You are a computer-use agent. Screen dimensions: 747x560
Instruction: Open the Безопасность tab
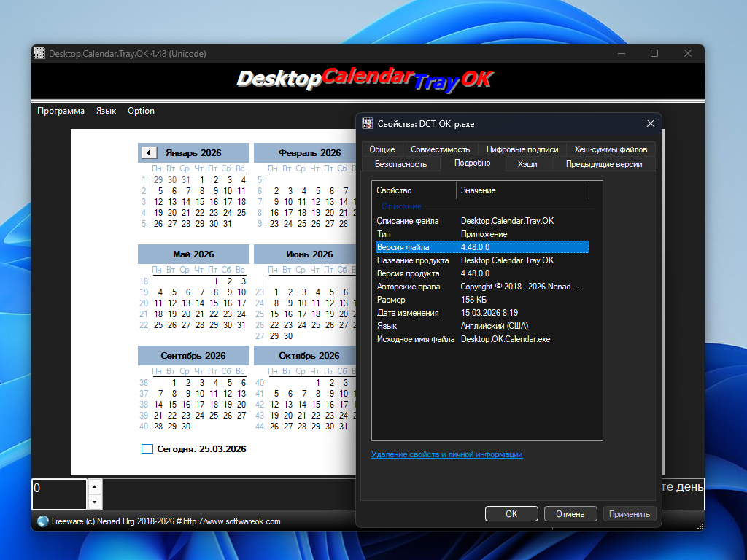point(400,164)
